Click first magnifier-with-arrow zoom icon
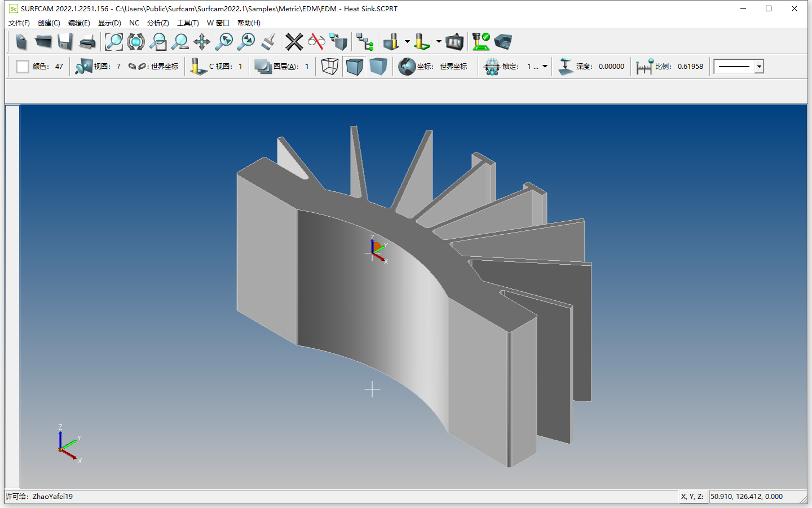 click(x=224, y=42)
